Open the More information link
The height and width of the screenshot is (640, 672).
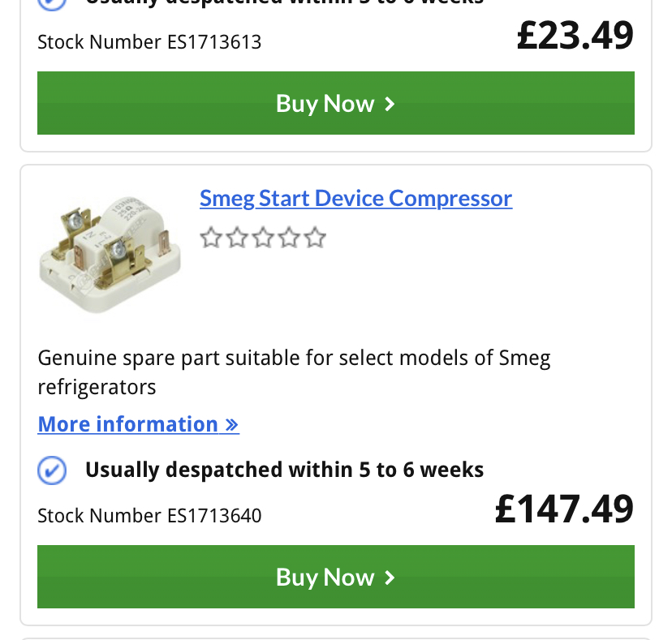pyautogui.click(x=128, y=424)
